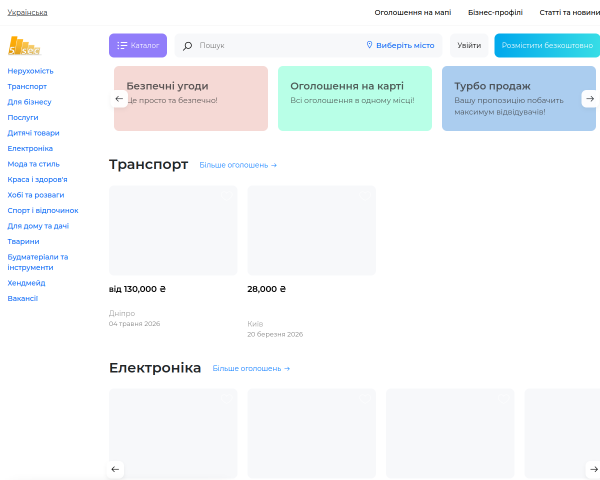Open the Каталог menu
Image resolution: width=600 pixels, height=480 pixels.
138,46
